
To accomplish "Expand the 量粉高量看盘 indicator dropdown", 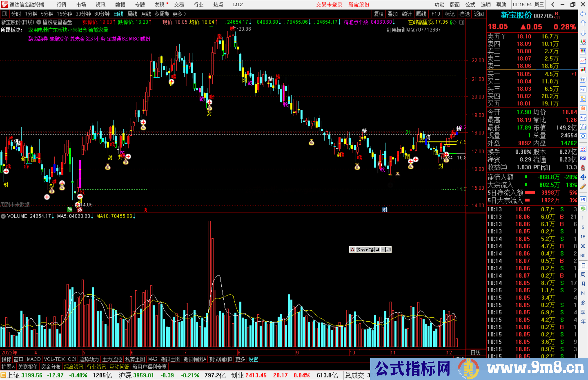I will coord(39,22).
